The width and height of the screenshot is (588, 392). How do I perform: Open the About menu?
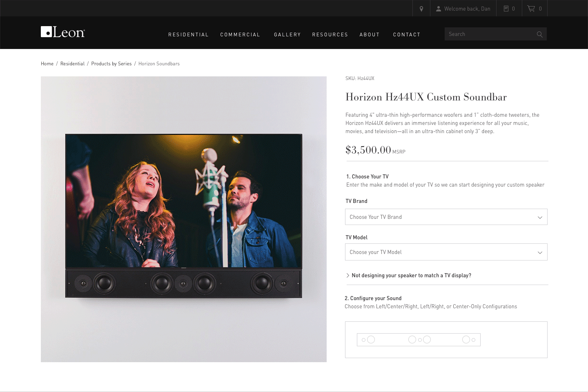point(370,35)
